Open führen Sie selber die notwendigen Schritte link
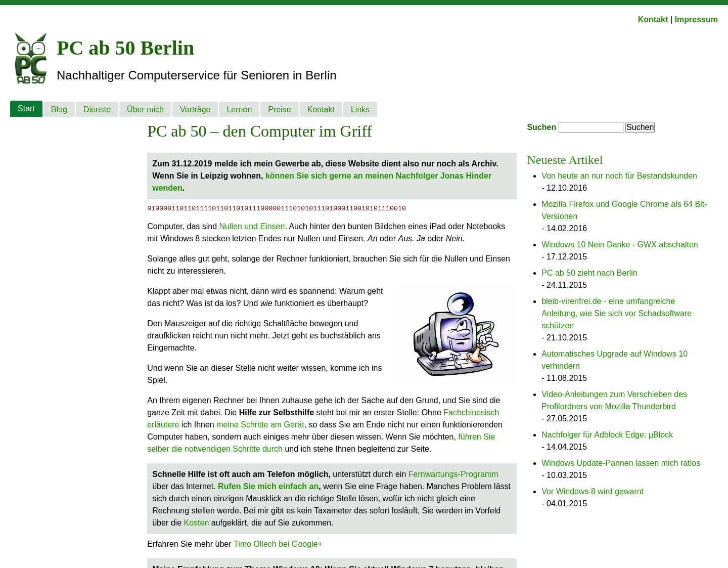Viewport: 728px width, 568px height. tap(321, 443)
